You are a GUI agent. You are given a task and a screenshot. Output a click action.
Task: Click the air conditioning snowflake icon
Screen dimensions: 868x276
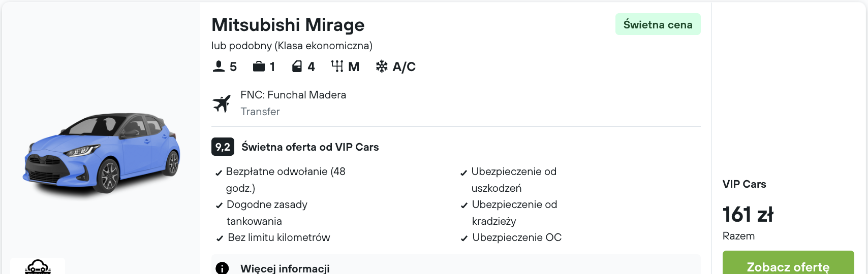pos(382,66)
